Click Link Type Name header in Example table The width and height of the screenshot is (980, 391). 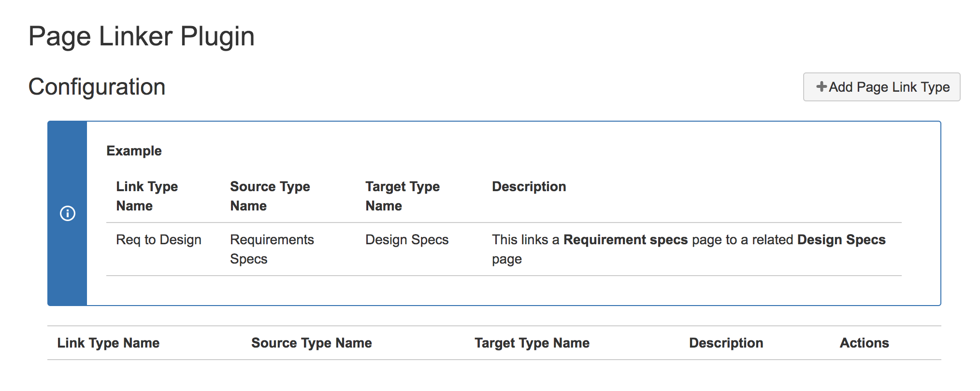147,196
